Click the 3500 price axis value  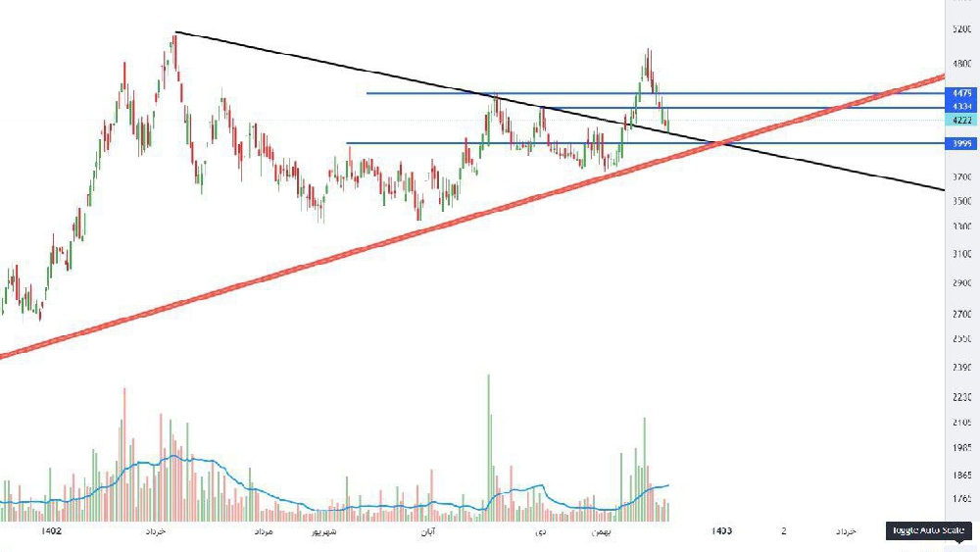962,201
